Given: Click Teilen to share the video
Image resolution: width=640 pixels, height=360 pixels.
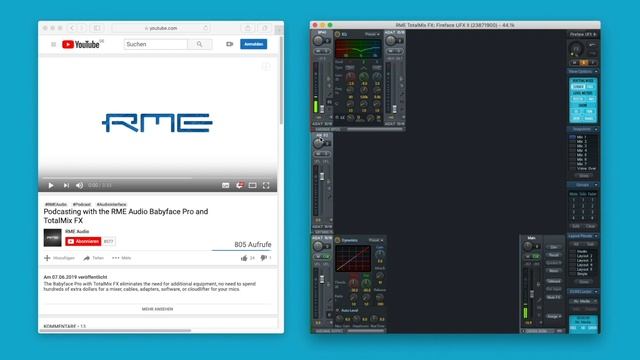Looking at the screenshot, I should click(x=94, y=258).
